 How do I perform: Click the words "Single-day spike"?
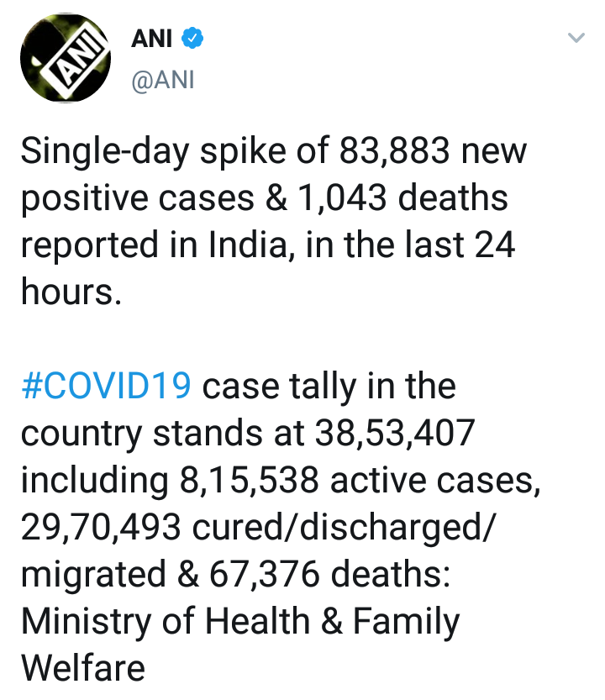(x=134, y=153)
